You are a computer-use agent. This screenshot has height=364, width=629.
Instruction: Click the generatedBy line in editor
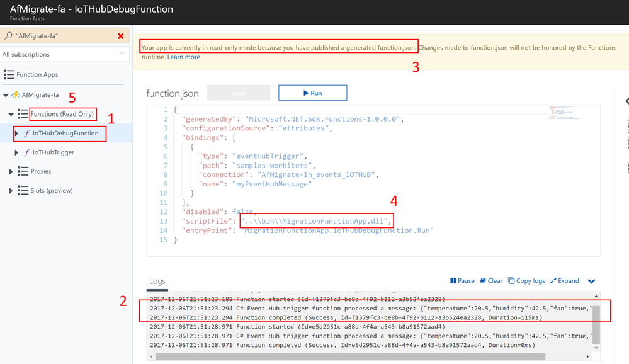click(293, 119)
